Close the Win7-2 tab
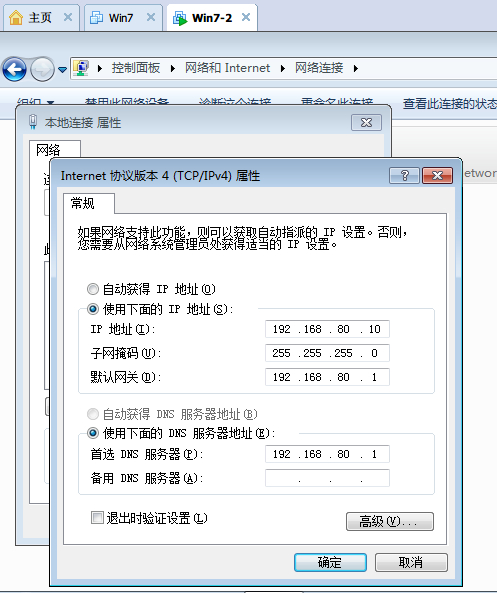 pyautogui.click(x=246, y=17)
